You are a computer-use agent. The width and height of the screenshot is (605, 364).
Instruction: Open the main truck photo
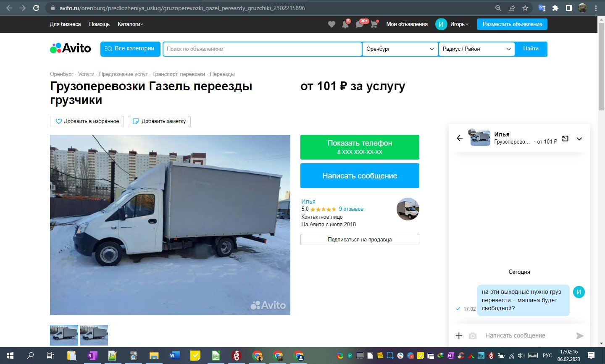170,225
